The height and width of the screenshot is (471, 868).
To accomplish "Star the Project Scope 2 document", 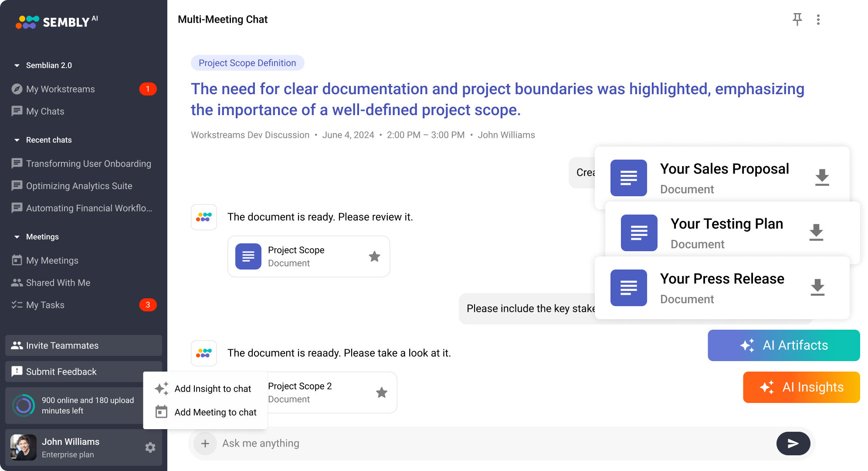I will [x=382, y=392].
